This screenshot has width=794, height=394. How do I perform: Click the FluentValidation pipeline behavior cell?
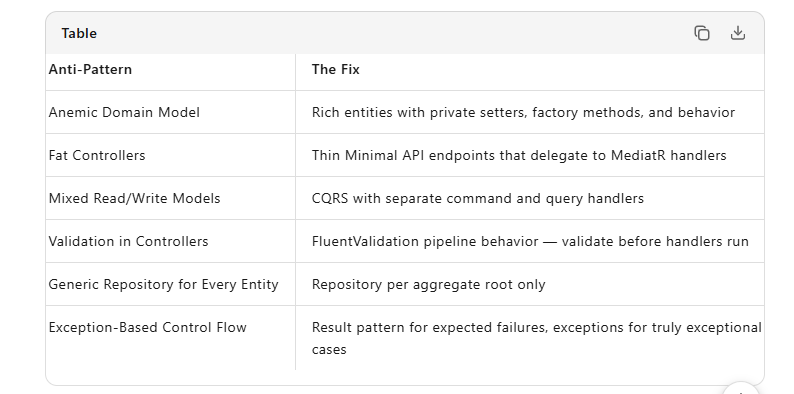click(x=530, y=242)
